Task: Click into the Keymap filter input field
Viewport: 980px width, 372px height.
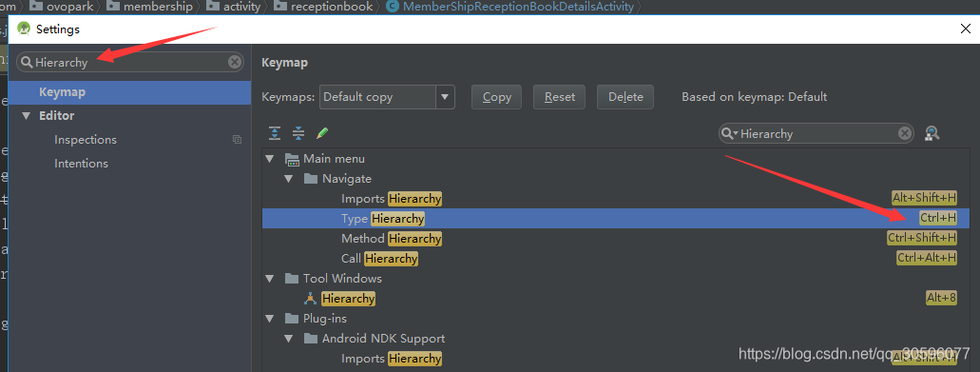Action: (x=817, y=133)
